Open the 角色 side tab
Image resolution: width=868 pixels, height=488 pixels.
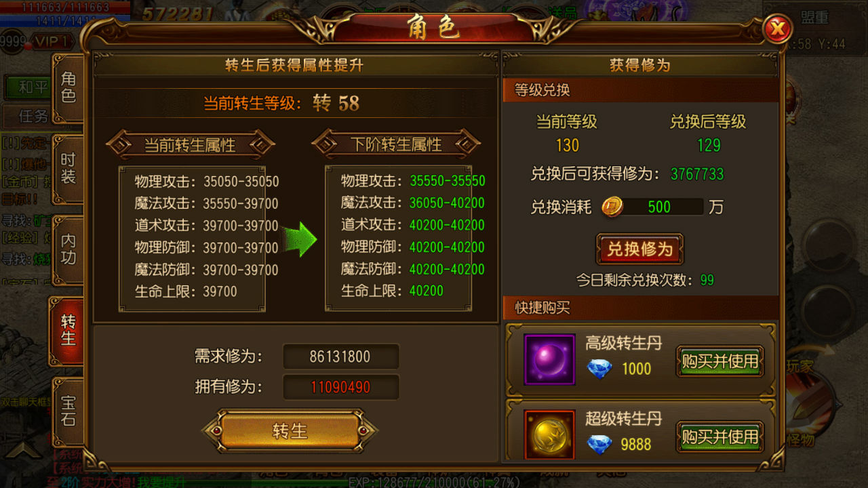pos(68,88)
